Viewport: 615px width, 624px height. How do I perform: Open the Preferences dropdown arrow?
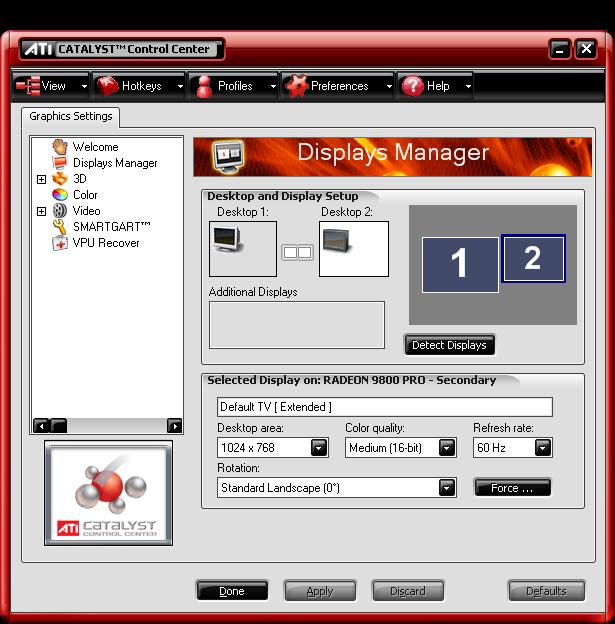coord(389,86)
